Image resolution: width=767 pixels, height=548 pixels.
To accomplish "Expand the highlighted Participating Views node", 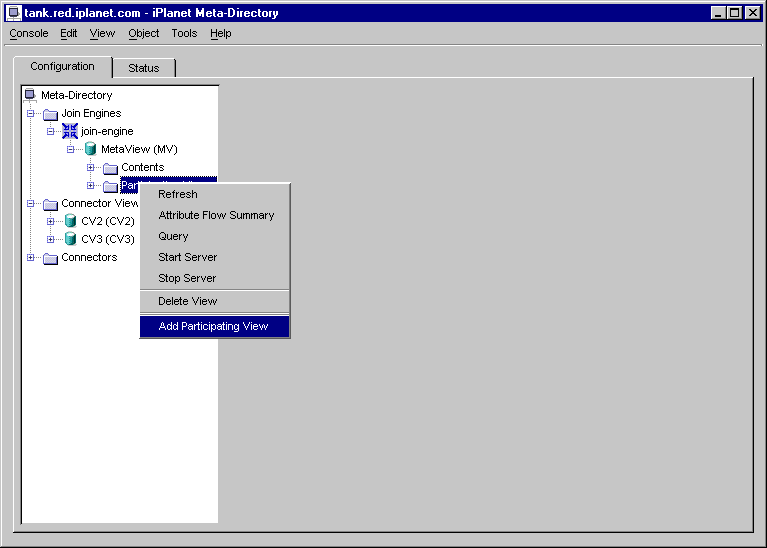I will (90, 185).
